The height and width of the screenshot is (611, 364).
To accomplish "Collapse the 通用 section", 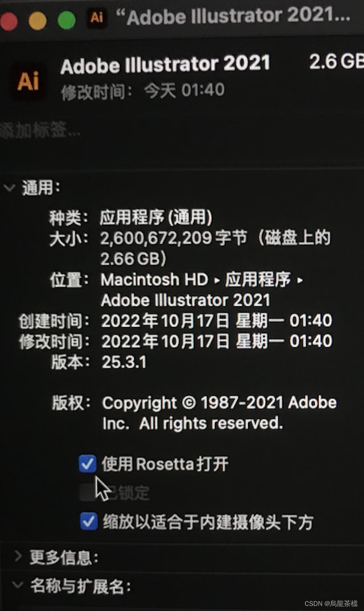I will tap(9, 188).
